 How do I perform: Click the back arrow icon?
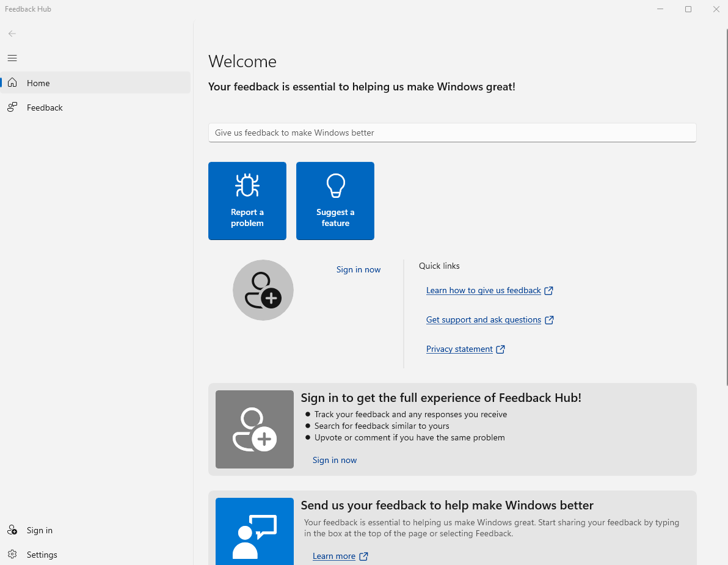(12, 34)
